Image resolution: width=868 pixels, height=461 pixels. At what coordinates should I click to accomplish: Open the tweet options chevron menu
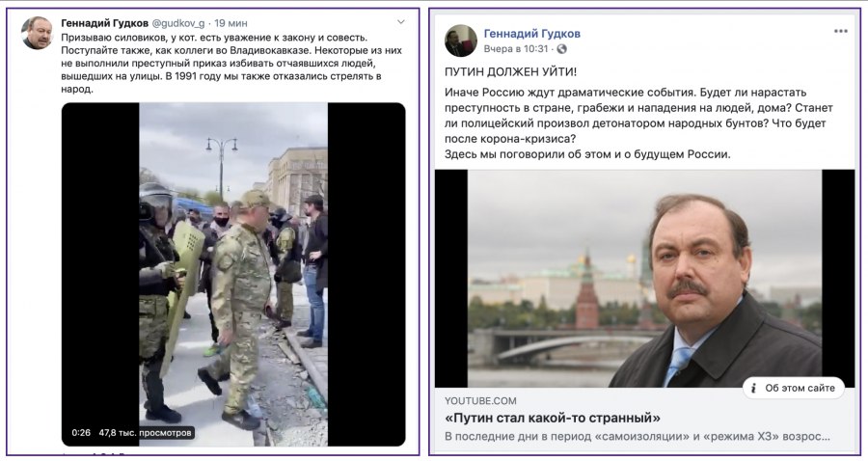(401, 22)
